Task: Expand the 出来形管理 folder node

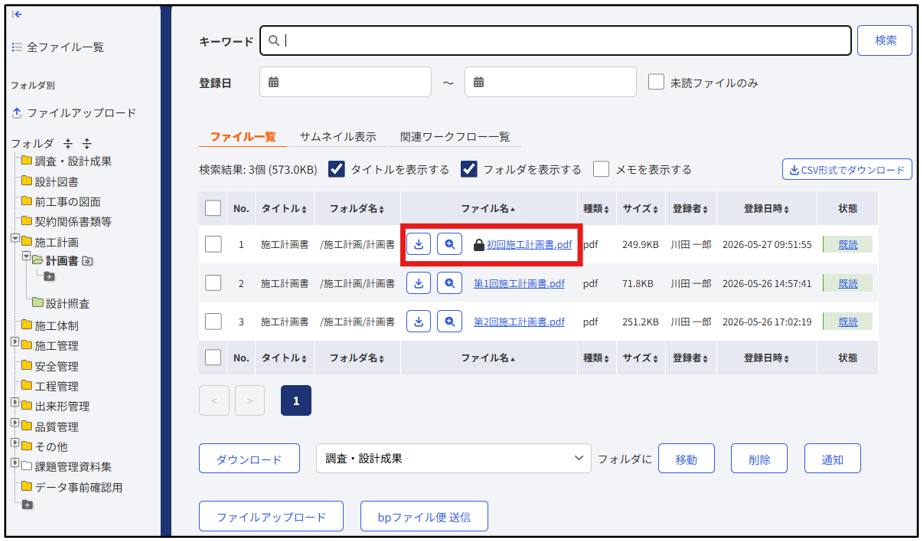Action: pos(15,403)
